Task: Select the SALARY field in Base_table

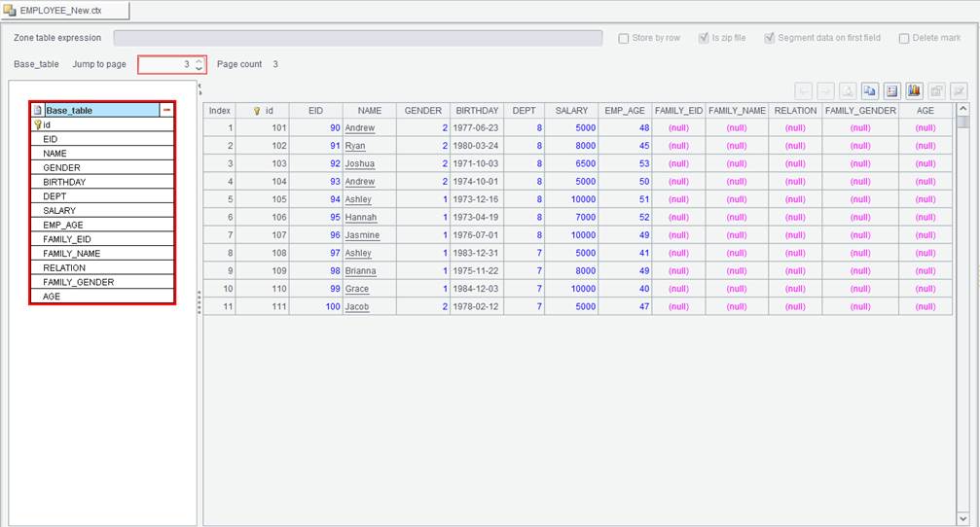Action: [102, 210]
